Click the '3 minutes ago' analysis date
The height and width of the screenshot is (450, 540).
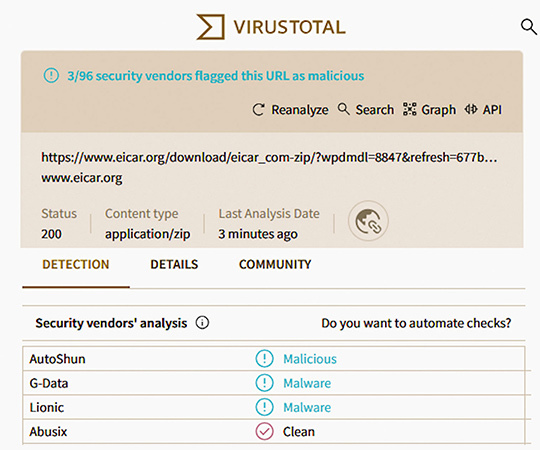point(258,234)
